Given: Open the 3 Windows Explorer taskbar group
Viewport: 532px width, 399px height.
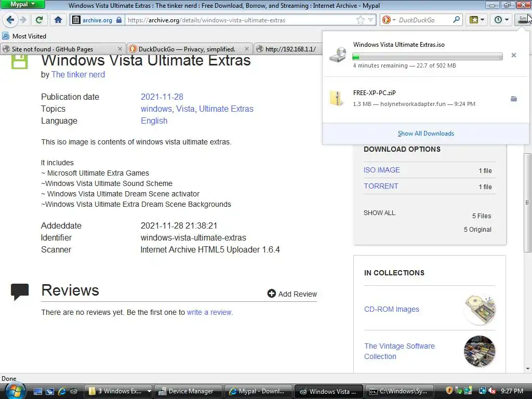Looking at the screenshot, I should 118,391.
